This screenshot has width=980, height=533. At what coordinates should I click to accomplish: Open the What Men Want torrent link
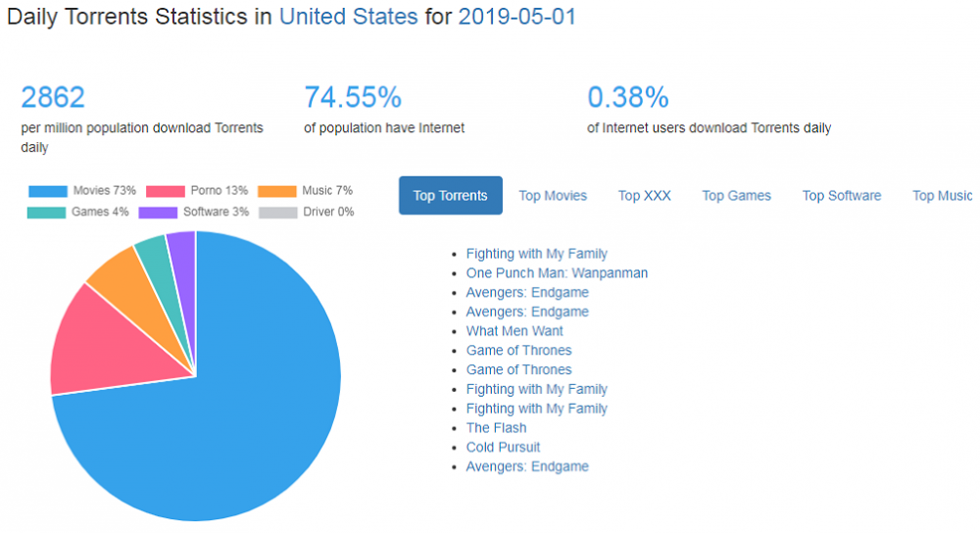(514, 331)
